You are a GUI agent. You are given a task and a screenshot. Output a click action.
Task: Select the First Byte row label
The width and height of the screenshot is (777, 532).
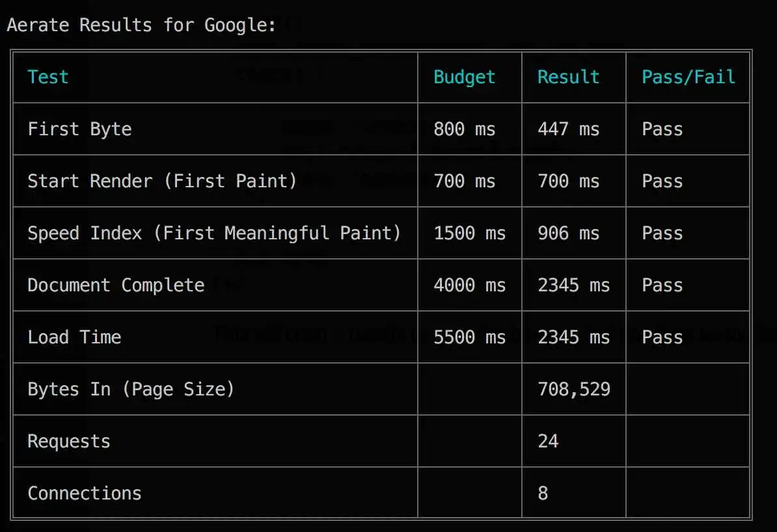(79, 129)
